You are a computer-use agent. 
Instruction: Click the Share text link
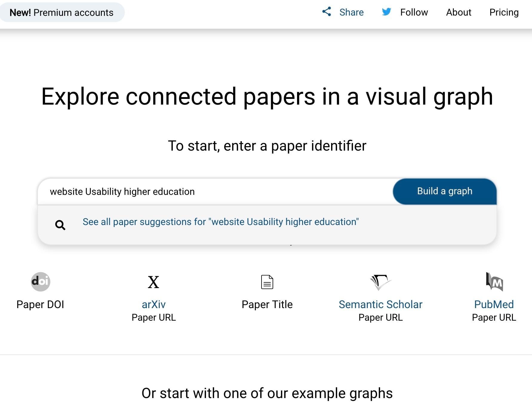pyautogui.click(x=351, y=12)
